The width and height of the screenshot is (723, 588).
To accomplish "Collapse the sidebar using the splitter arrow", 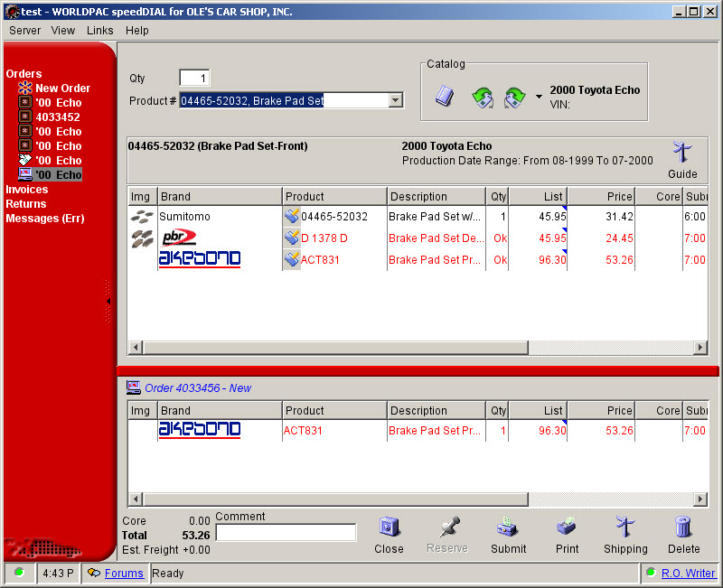I will [x=108, y=302].
